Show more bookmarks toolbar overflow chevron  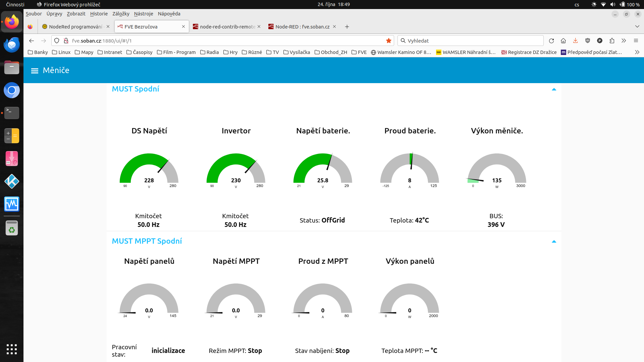click(x=637, y=52)
